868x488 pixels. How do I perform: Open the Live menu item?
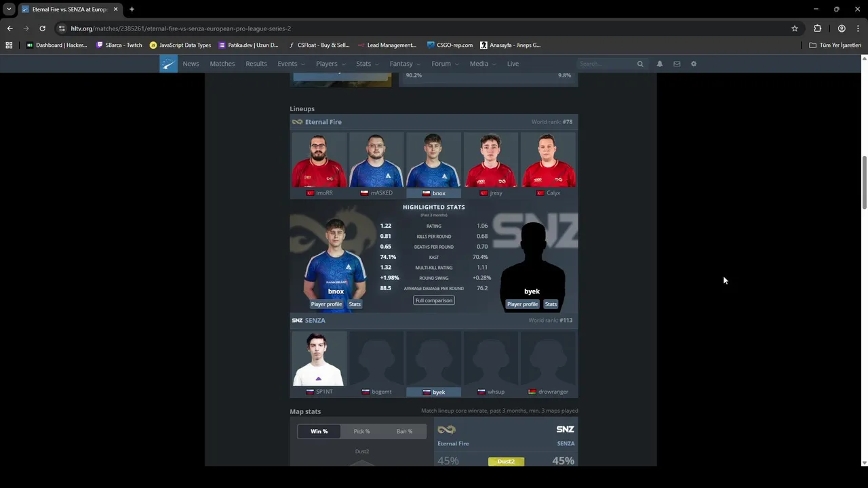point(513,64)
